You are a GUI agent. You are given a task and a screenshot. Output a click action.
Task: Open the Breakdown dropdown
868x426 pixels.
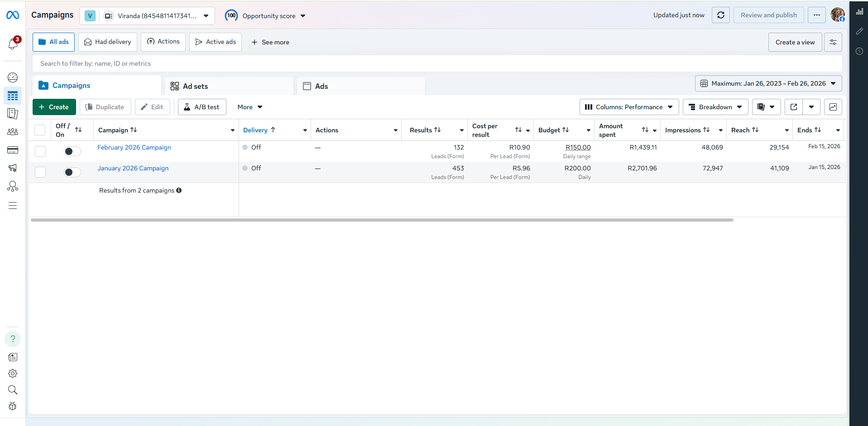(715, 107)
